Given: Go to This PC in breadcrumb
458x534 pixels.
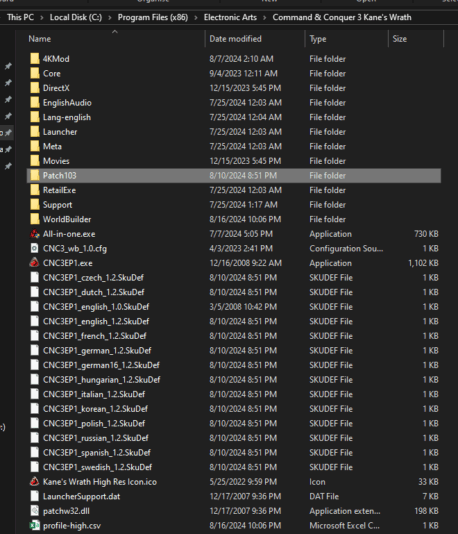Looking at the screenshot, I should 20,17.
